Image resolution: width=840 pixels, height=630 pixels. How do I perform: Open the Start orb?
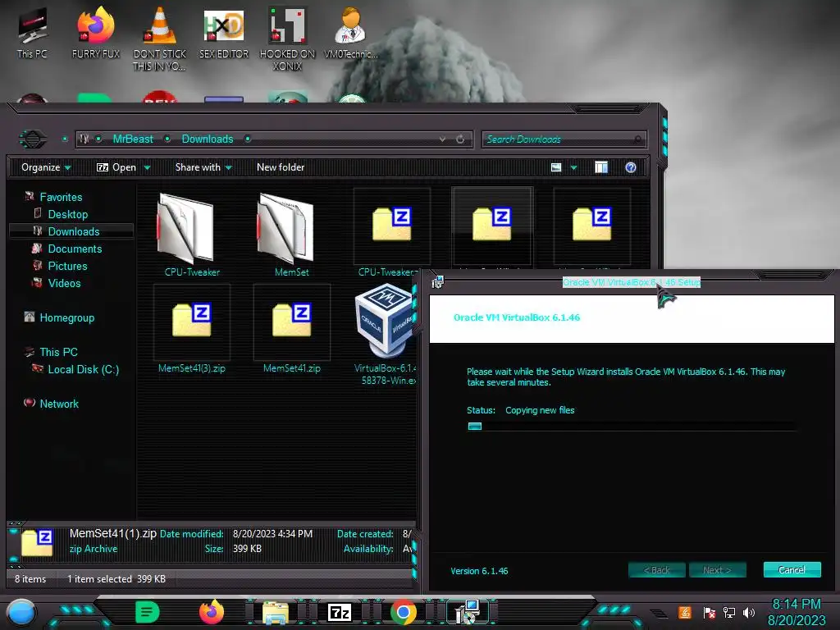(21, 613)
